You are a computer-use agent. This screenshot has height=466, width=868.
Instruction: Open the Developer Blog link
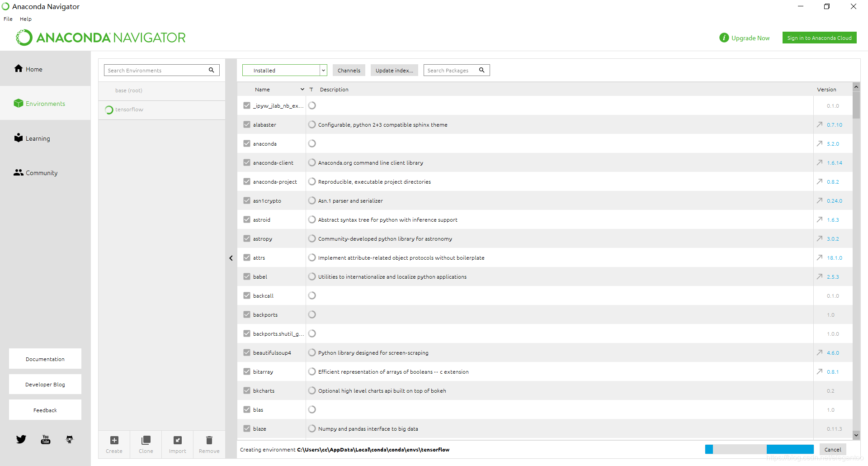click(x=45, y=384)
